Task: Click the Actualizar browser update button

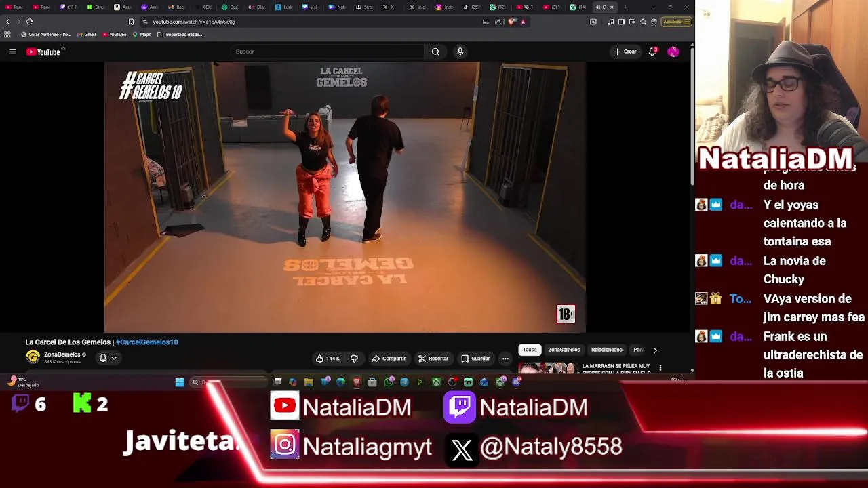Action: [677, 22]
